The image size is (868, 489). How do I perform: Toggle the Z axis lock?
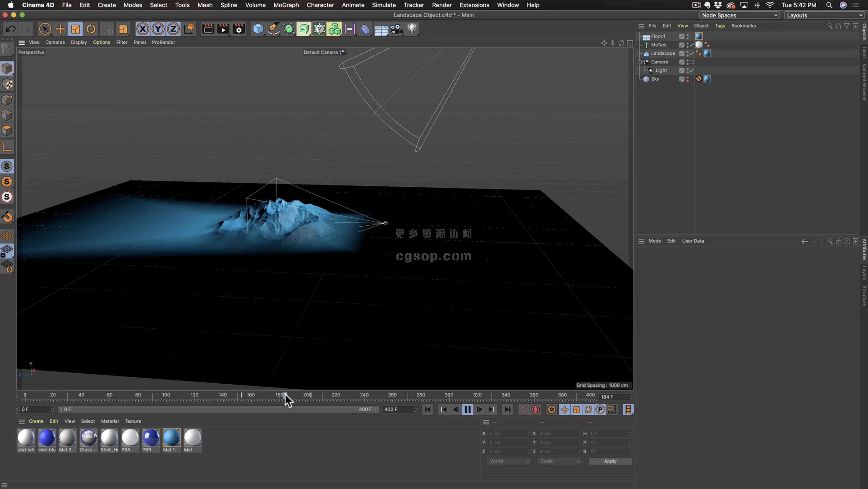(173, 29)
